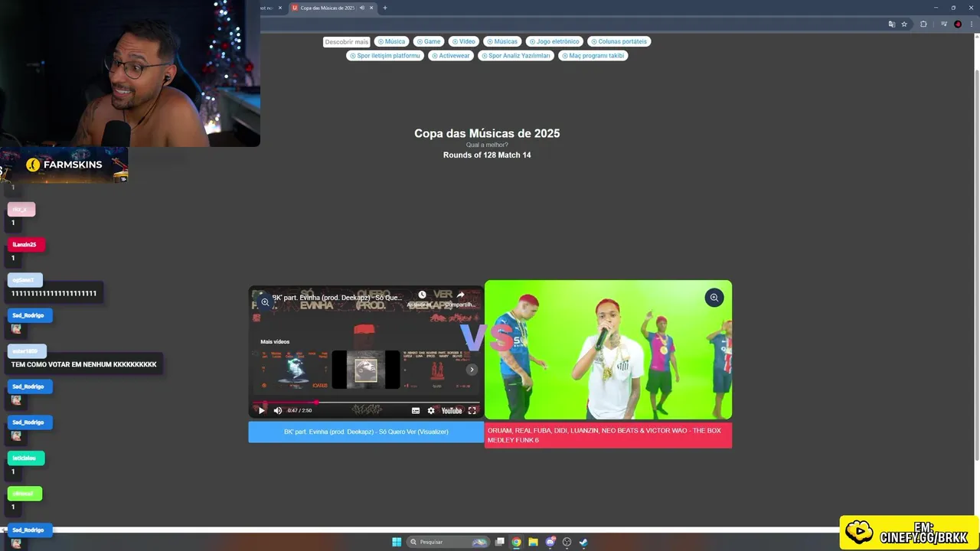The image size is (980, 551).
Task: Open YouTube player settings gear
Action: (431, 411)
